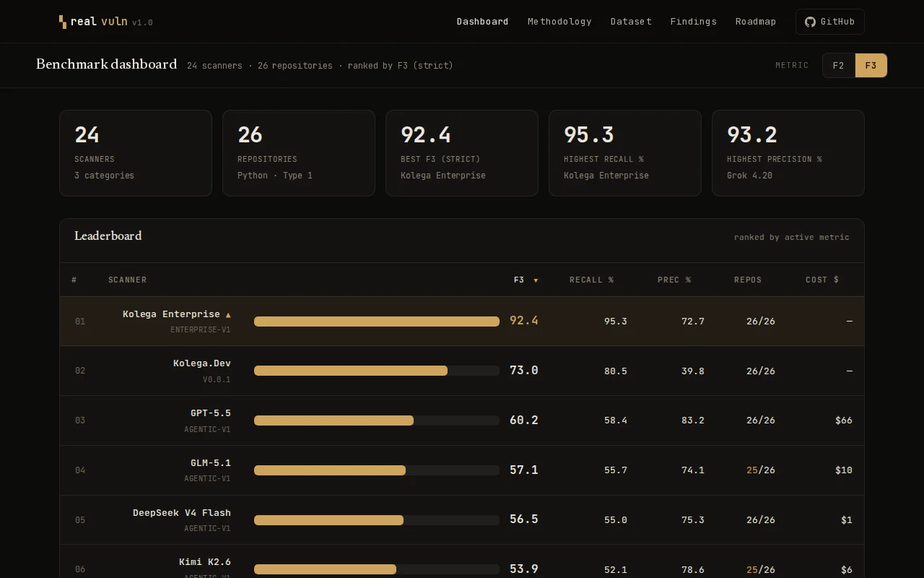Viewport: 924px width, 578px height.
Task: Open the Findings nav link
Action: tap(693, 22)
